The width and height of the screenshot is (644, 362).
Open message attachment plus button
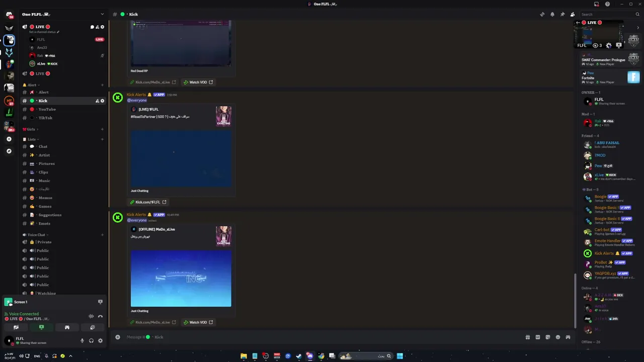click(x=118, y=337)
